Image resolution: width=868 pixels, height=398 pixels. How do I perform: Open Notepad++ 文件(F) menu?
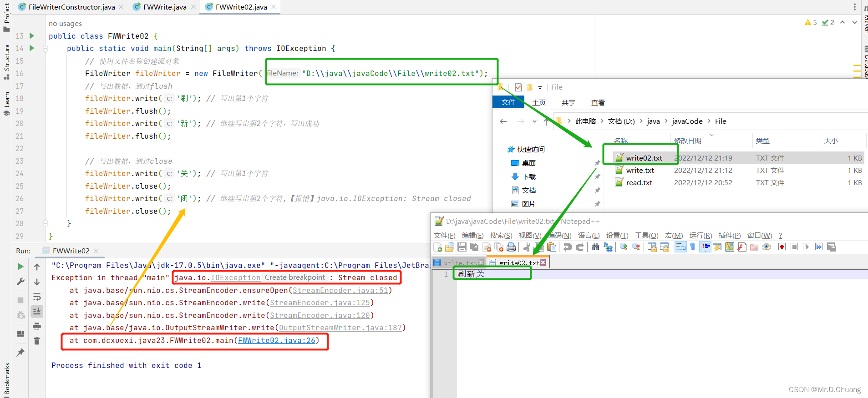444,235
